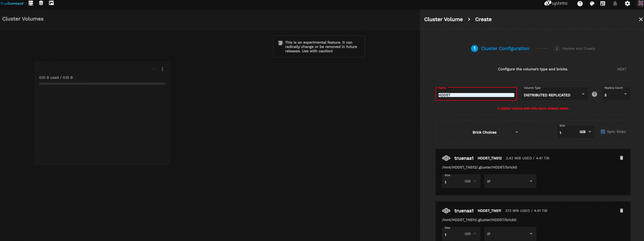Focus the volume Name input field
This screenshot has width=644, height=241.
pyautogui.click(x=476, y=95)
